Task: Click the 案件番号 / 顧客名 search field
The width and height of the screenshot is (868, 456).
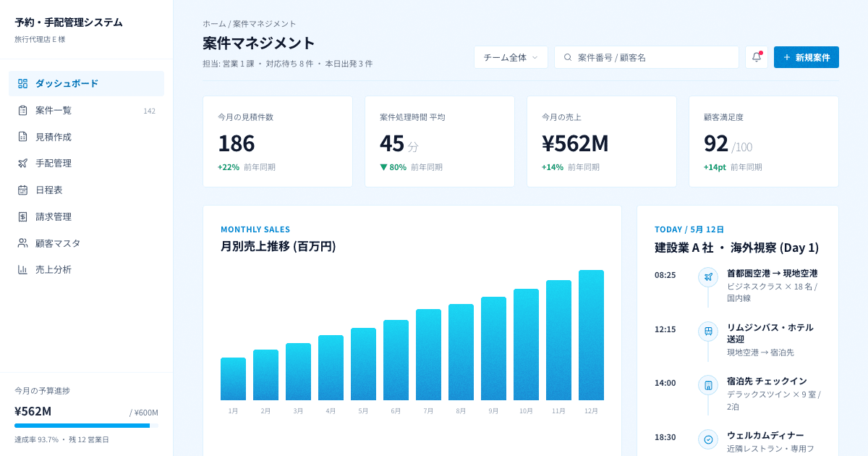Action: (647, 56)
